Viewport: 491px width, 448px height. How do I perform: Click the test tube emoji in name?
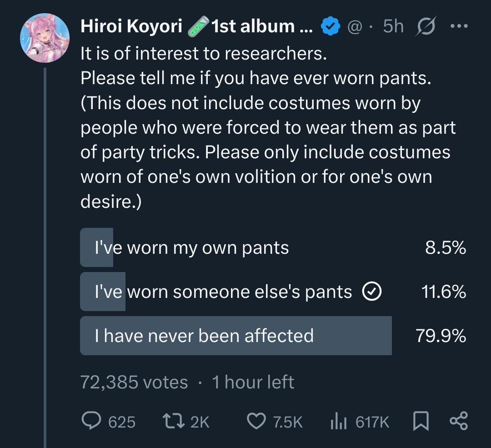pos(198,27)
